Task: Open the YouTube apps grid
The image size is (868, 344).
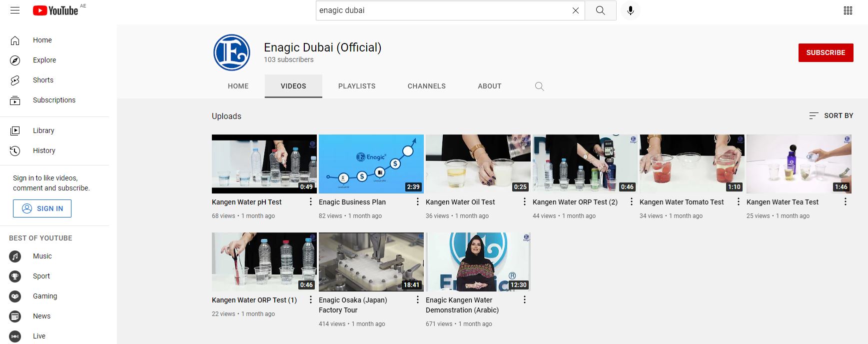Action: click(x=848, y=10)
